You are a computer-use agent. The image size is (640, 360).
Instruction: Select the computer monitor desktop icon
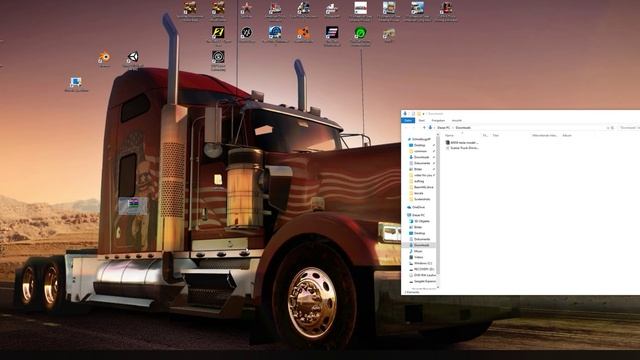pos(76,84)
